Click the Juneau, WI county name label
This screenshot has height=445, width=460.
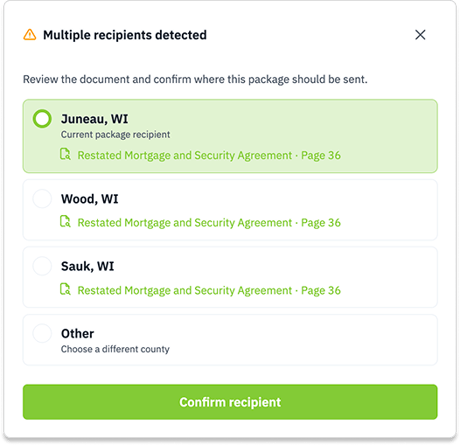click(x=95, y=119)
